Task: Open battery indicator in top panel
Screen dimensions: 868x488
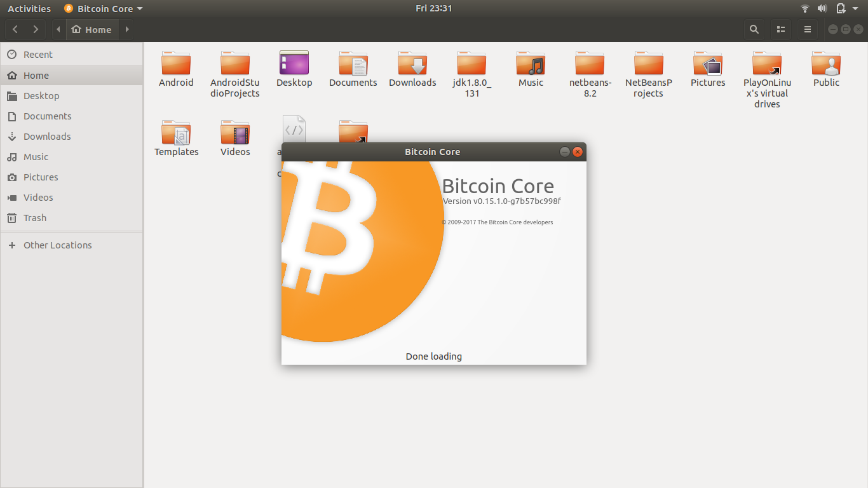Action: coord(841,8)
